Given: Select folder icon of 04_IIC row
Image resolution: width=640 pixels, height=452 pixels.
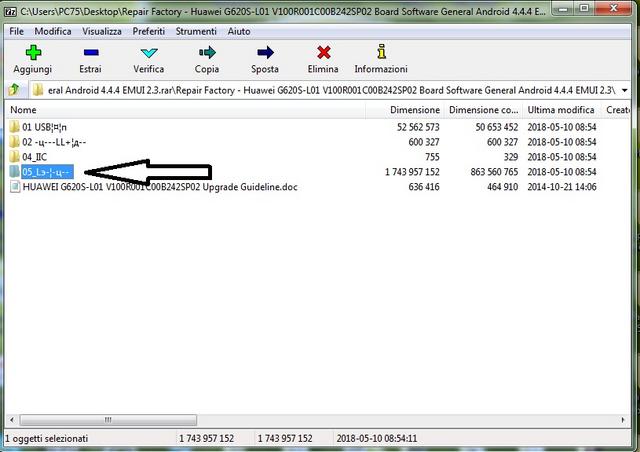Looking at the screenshot, I should click(14, 157).
